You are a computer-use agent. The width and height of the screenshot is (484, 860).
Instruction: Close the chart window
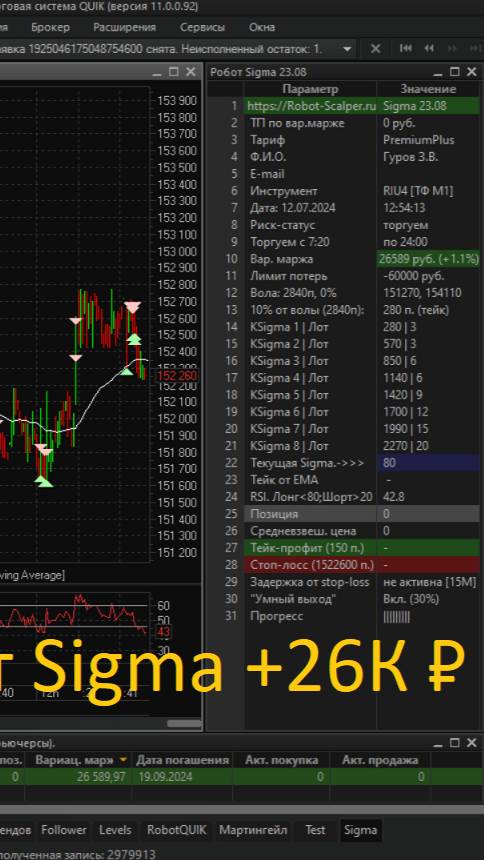click(x=190, y=72)
